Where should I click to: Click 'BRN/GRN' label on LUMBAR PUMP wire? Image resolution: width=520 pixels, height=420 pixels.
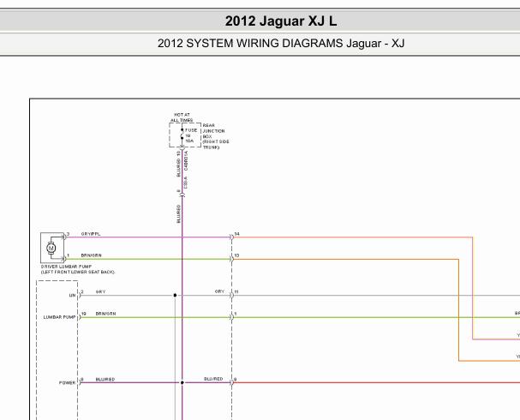105,314
